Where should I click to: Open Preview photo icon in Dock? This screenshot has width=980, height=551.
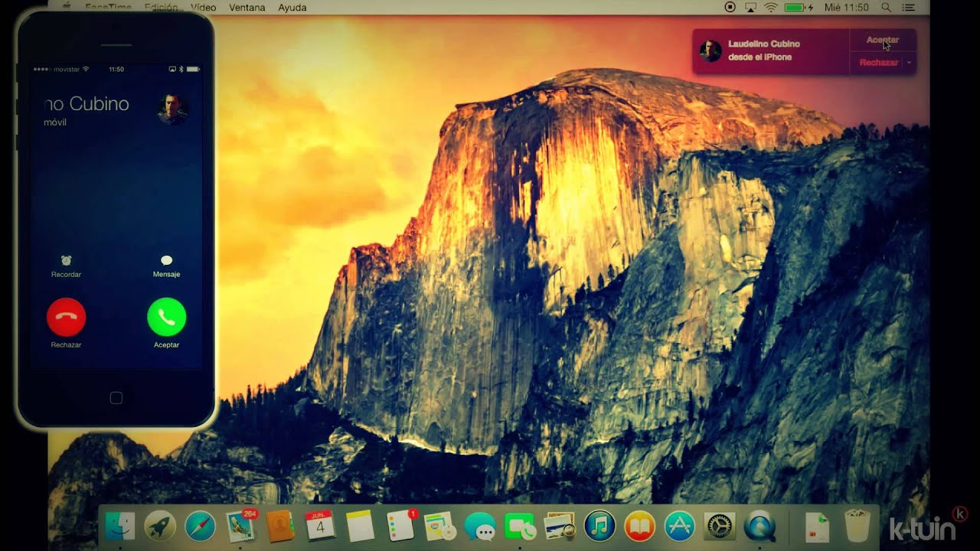560,526
